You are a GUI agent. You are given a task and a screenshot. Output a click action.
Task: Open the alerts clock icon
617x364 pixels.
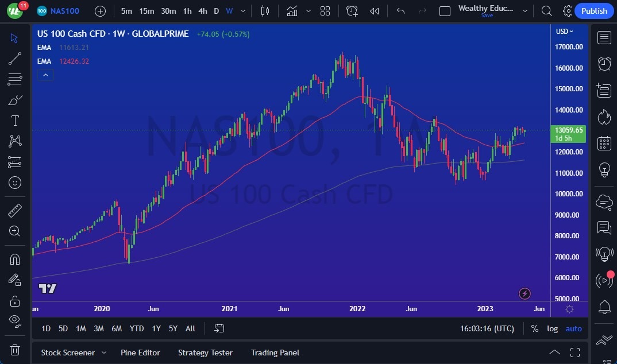point(604,64)
